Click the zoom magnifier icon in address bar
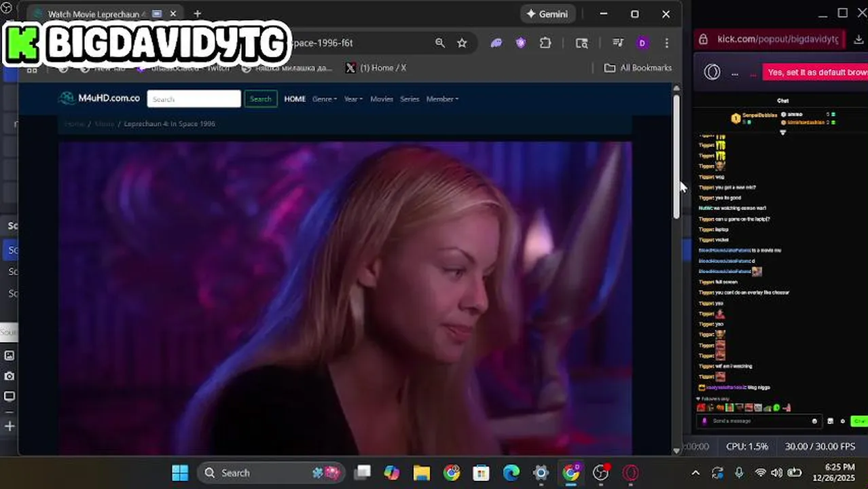The height and width of the screenshot is (489, 868). [x=440, y=43]
